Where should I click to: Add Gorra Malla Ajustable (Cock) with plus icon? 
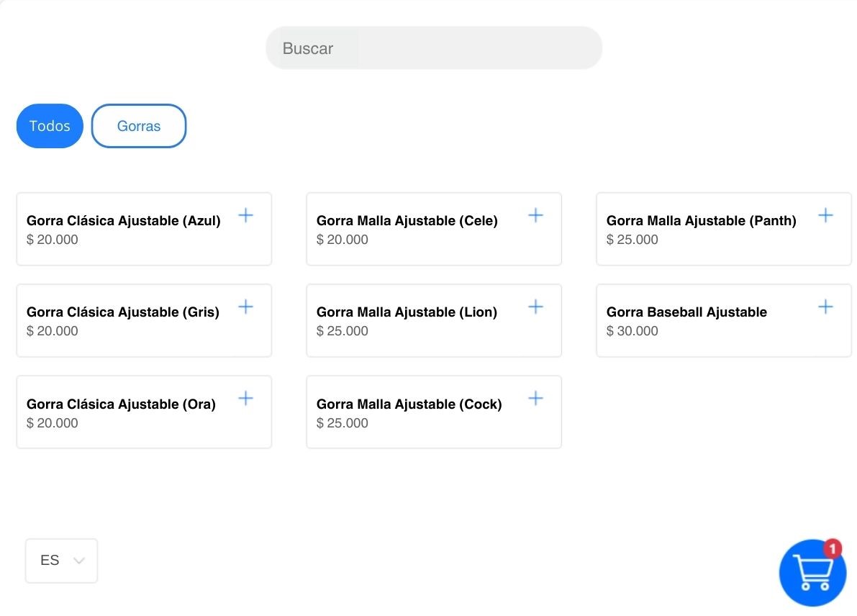coord(535,399)
